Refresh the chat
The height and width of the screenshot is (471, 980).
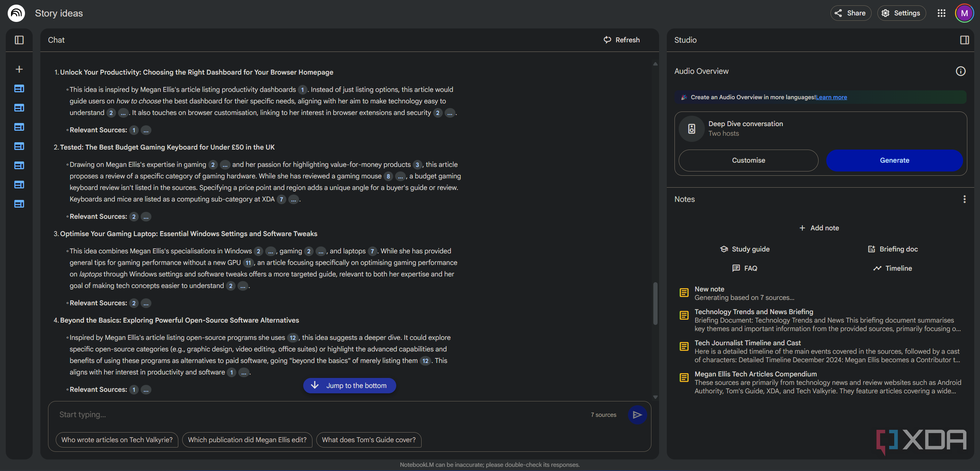click(621, 40)
